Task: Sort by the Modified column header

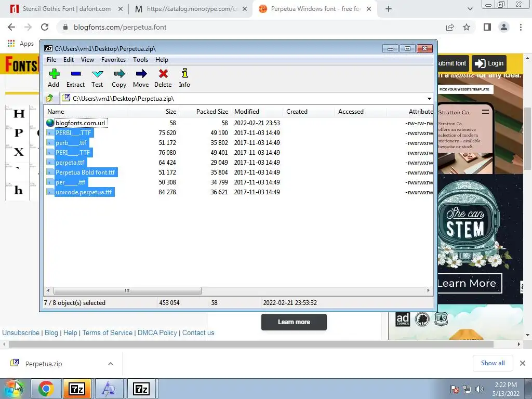Action: pos(257,112)
